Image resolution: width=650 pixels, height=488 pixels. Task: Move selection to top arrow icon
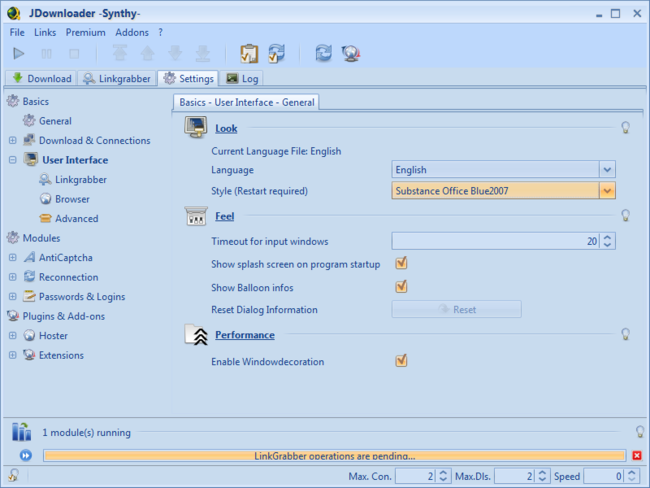click(120, 53)
